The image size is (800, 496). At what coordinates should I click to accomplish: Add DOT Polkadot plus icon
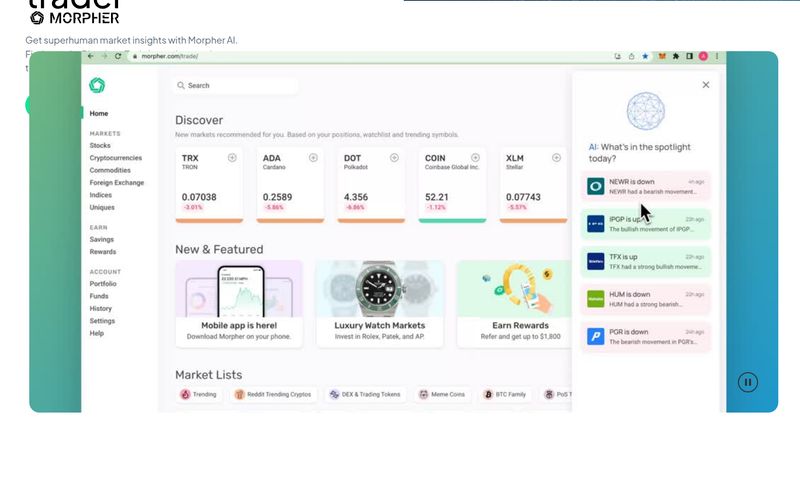click(394, 158)
